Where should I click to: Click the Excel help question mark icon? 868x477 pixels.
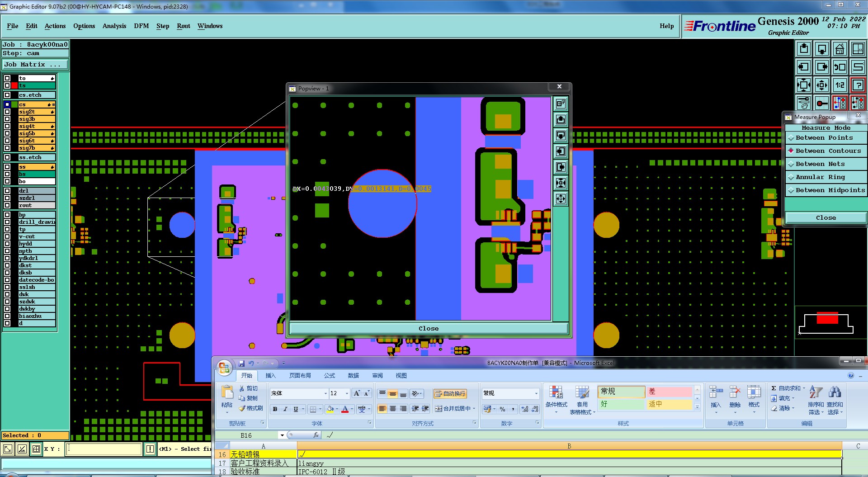coord(851,375)
